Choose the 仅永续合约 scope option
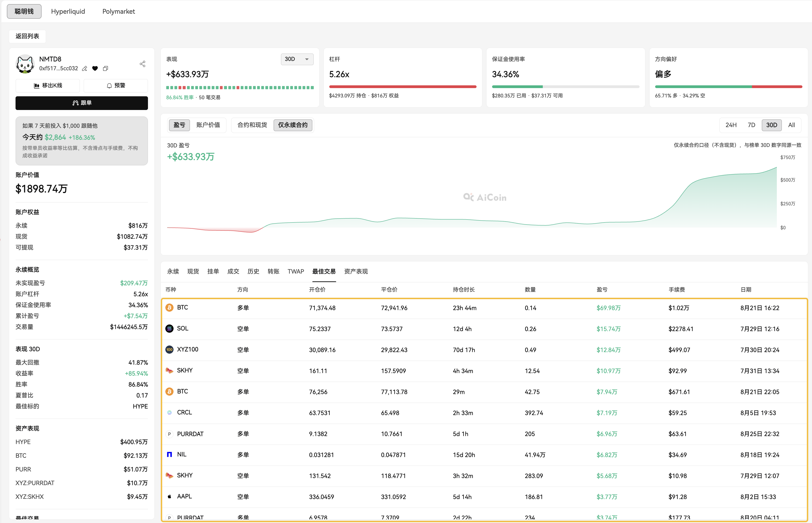The height and width of the screenshot is (523, 812). (x=293, y=125)
